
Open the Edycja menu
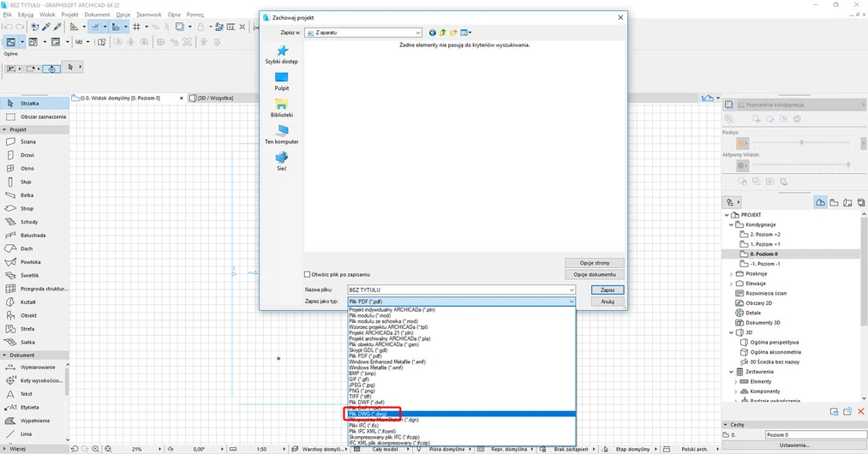point(26,15)
